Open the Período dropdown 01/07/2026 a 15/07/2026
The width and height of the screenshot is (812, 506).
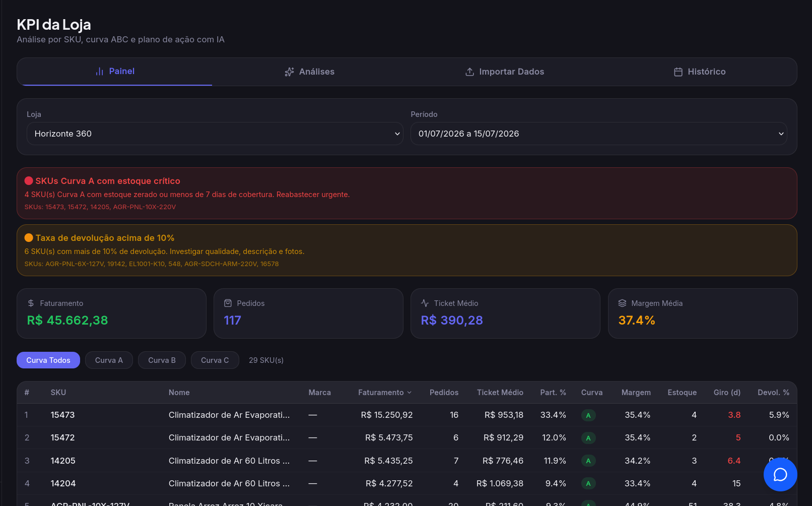[599, 134]
